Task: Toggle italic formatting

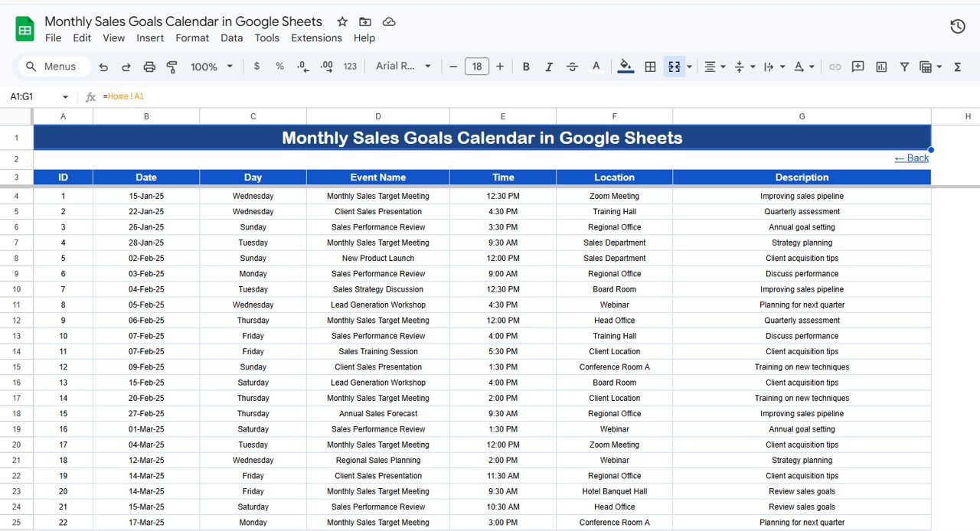Action: [549, 67]
